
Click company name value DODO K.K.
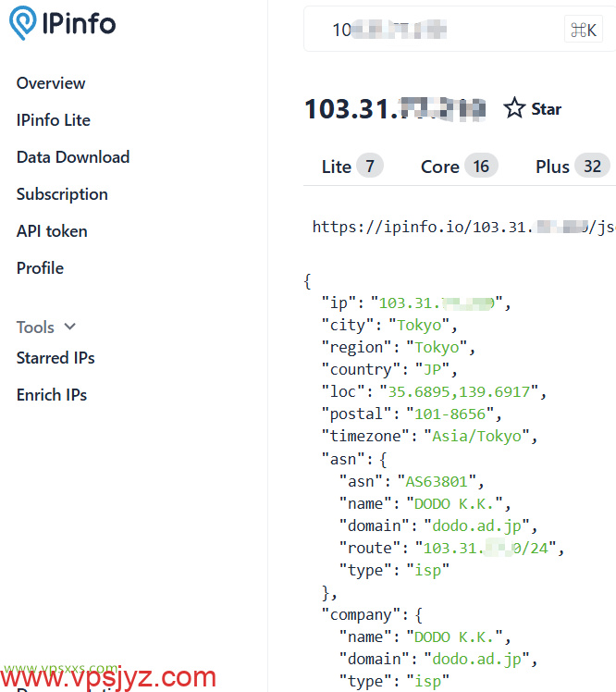click(454, 636)
